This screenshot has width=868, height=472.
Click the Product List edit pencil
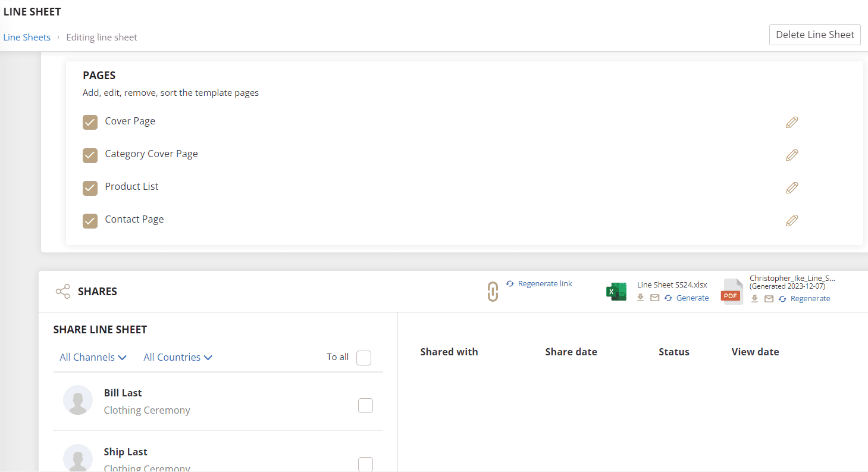792,187
